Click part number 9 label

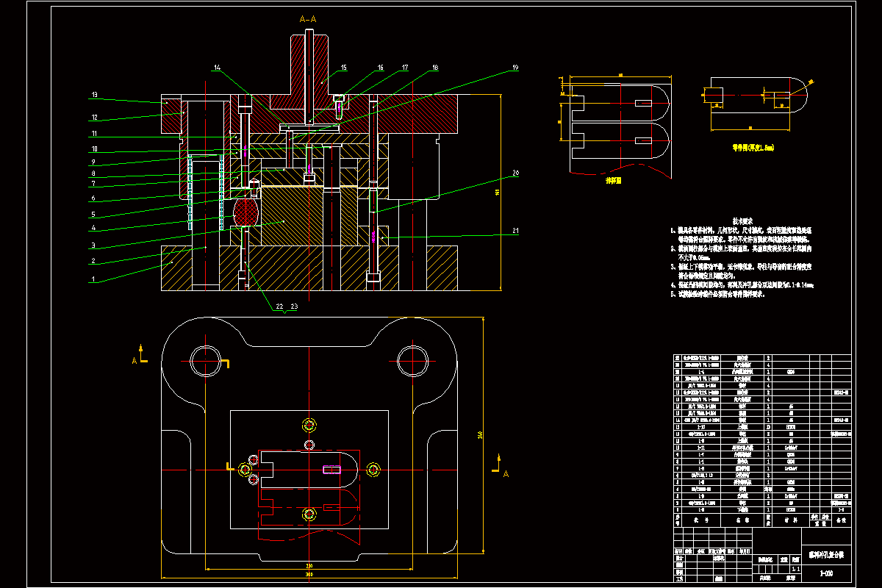tap(93, 162)
